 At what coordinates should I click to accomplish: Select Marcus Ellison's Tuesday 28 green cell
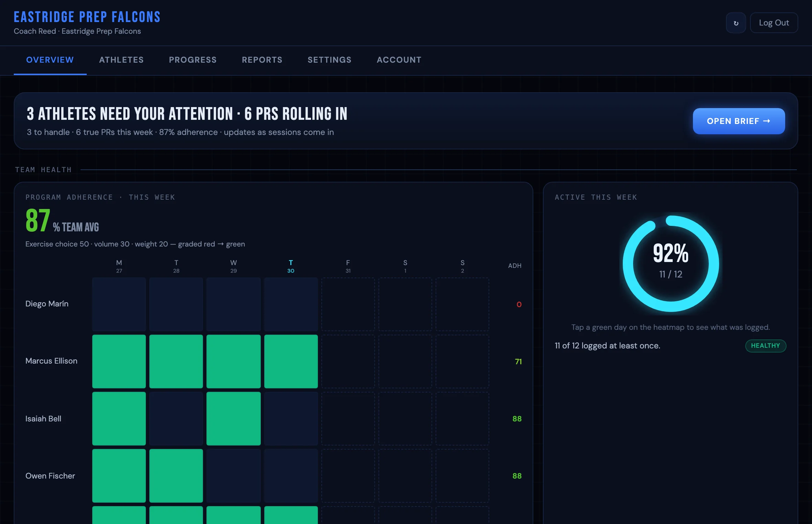pos(176,361)
